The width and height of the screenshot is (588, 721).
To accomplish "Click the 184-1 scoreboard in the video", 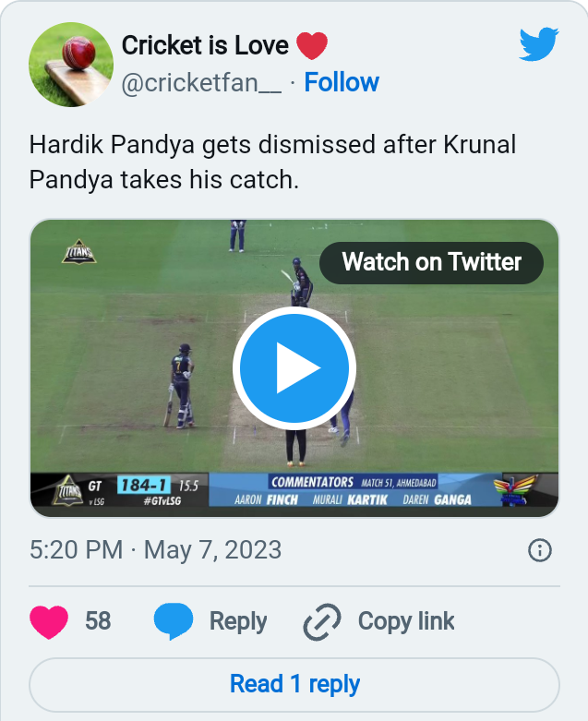I will pos(144,485).
